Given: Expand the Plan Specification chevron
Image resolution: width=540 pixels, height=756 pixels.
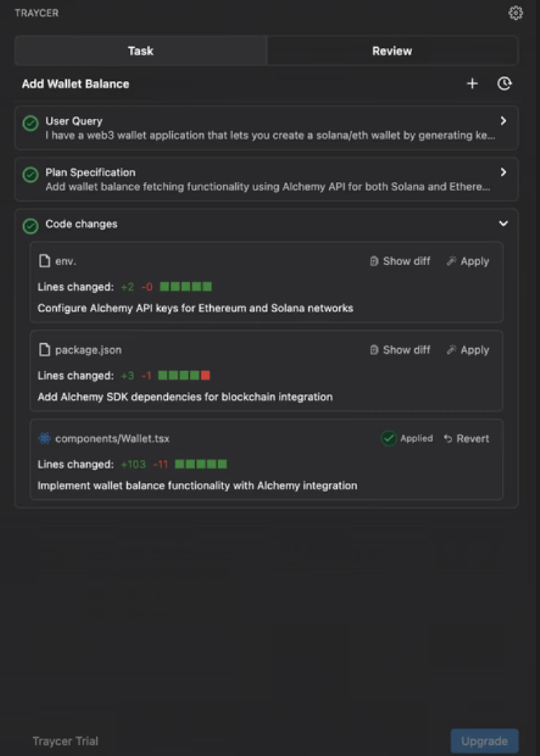Looking at the screenshot, I should tap(503, 172).
